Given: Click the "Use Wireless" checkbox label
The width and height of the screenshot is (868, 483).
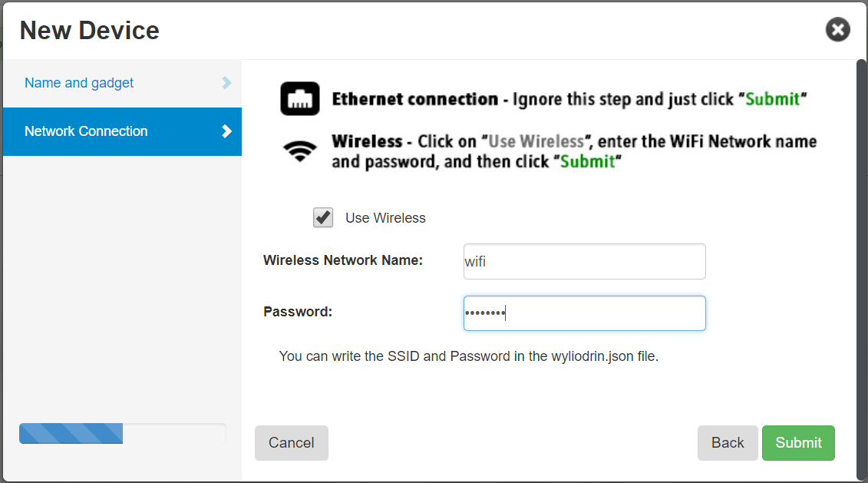Looking at the screenshot, I should pos(385,218).
